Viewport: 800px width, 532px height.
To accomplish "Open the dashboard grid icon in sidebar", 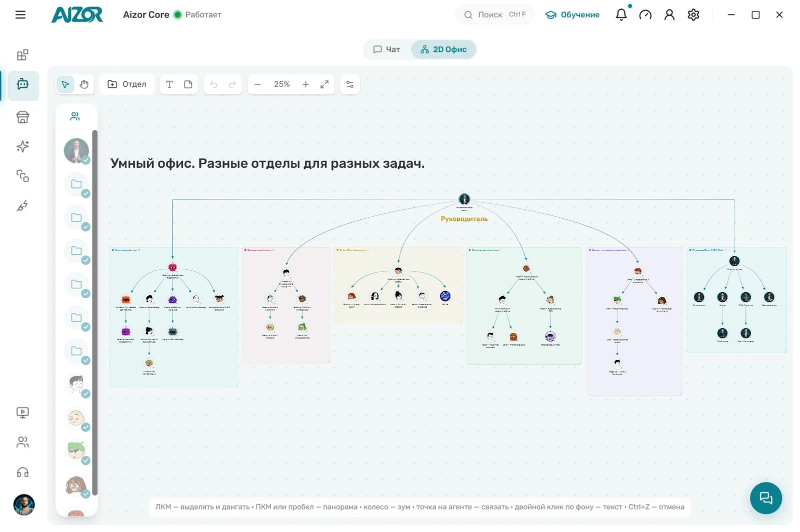I will click(22, 55).
